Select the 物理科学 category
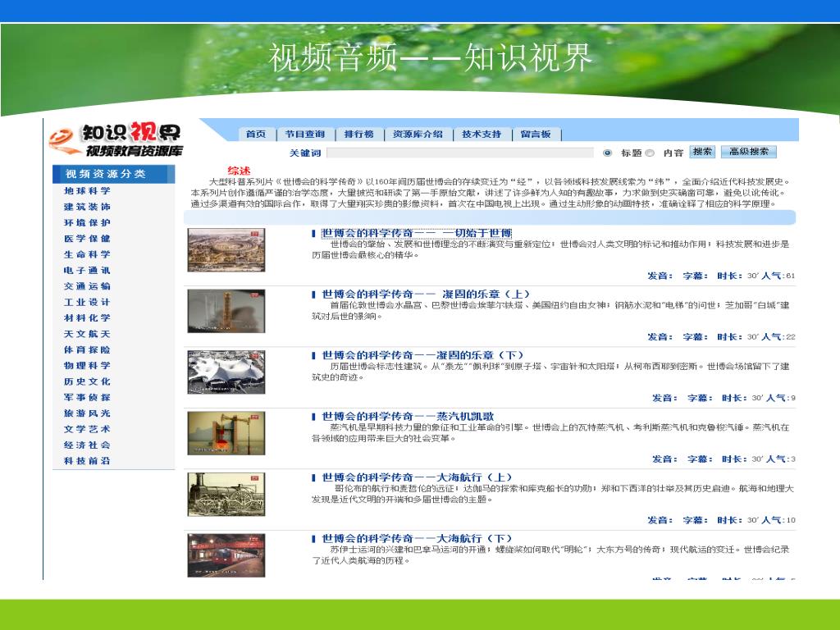The width and height of the screenshot is (840, 630). (x=87, y=365)
